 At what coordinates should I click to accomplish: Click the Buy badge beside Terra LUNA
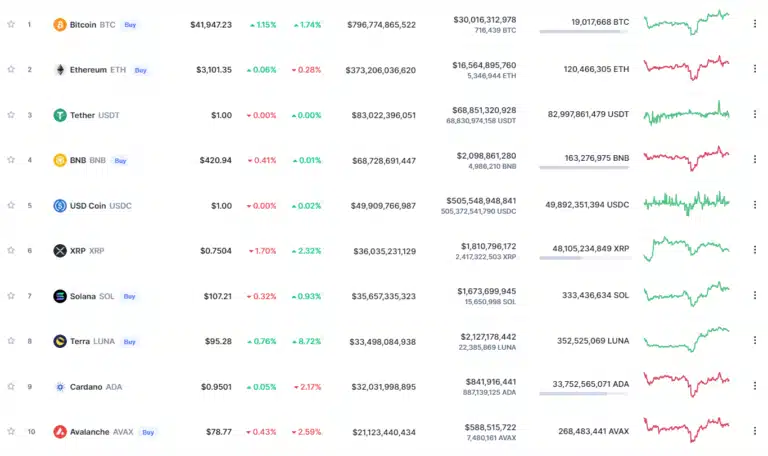(129, 341)
